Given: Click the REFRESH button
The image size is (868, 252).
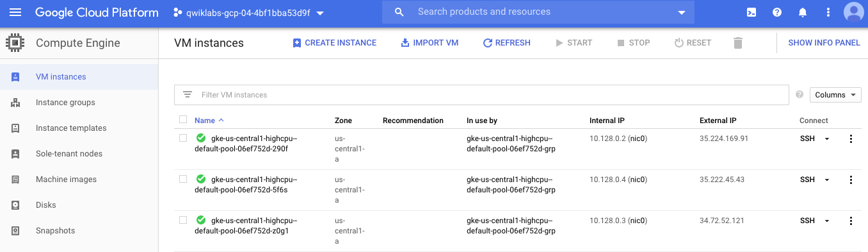Looking at the screenshot, I should (x=506, y=43).
